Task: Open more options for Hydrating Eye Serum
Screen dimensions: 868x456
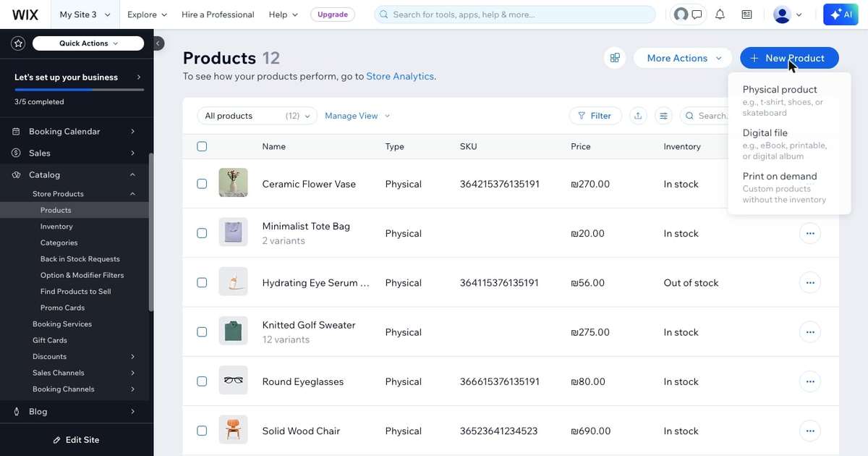Action: coord(810,282)
